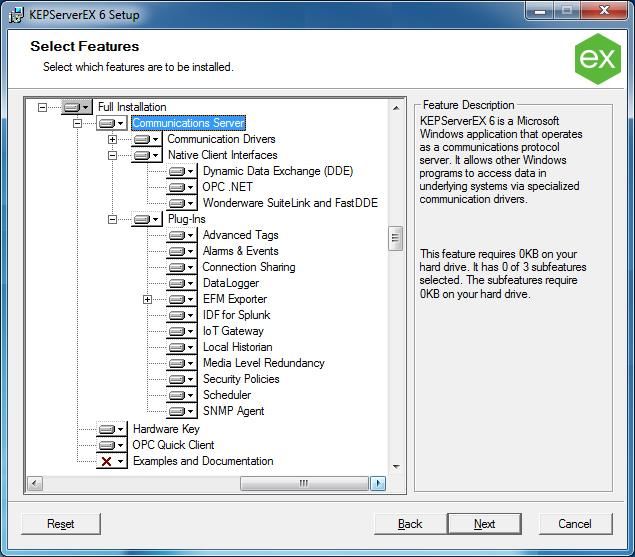
Task: Open the Hardware Key install-state icon
Action: [x=112, y=429]
